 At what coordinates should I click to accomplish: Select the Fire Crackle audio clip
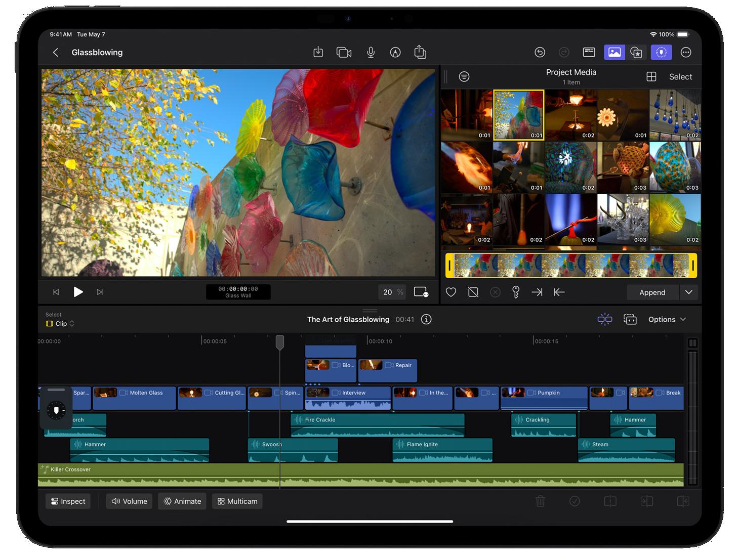pos(378,425)
